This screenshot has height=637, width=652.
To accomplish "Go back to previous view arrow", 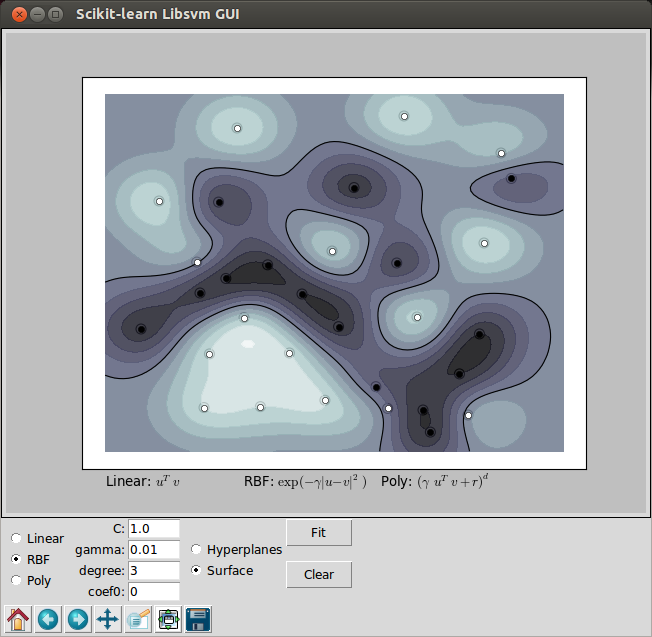I will click(x=48, y=619).
